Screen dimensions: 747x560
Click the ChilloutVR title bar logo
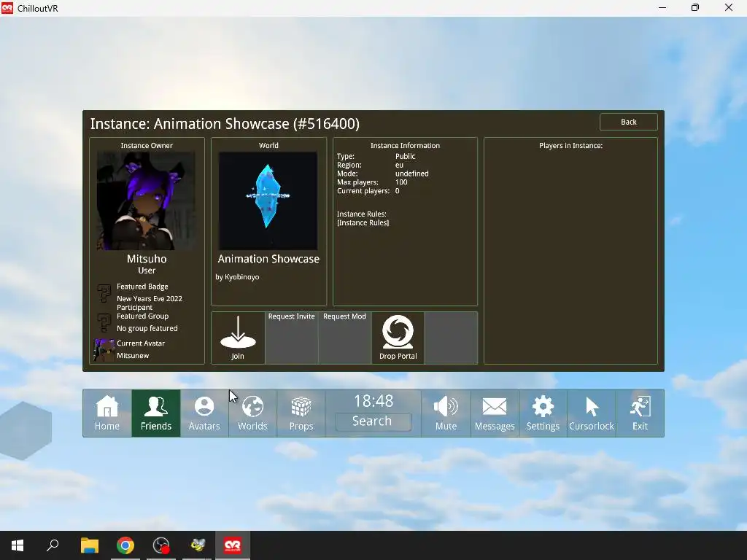pyautogui.click(x=7, y=8)
